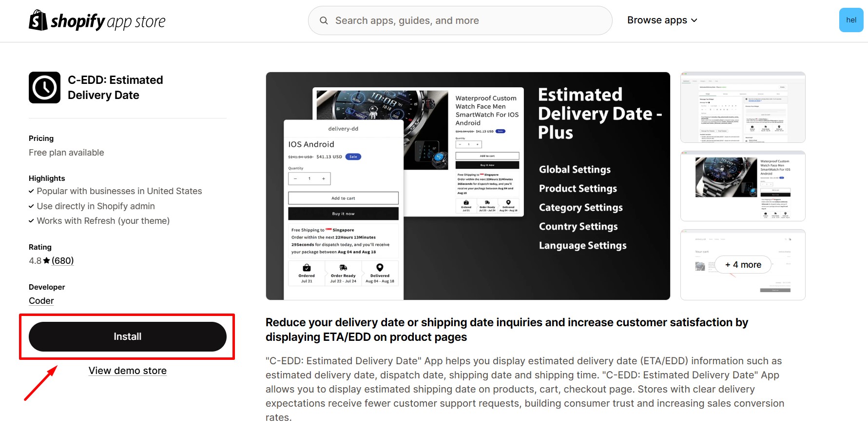
Task: Click the + 4 more button
Action: [x=743, y=264]
